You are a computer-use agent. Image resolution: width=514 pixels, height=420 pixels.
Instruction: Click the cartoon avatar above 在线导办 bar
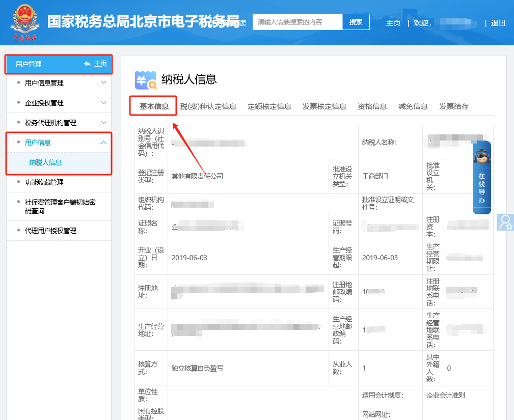pyautogui.click(x=481, y=156)
